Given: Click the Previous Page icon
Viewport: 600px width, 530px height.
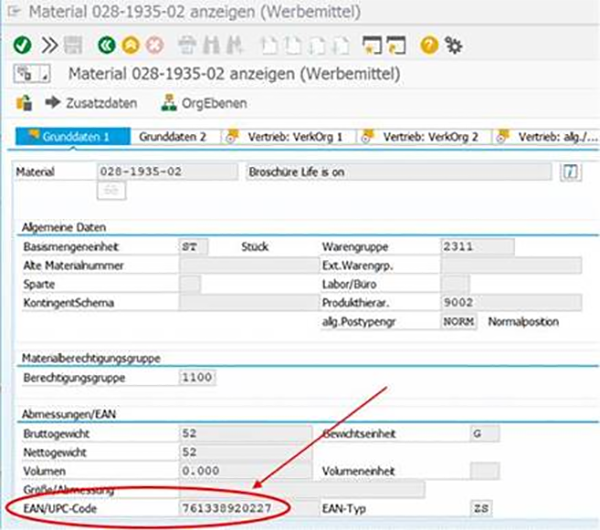Looking at the screenshot, I should coord(293,45).
